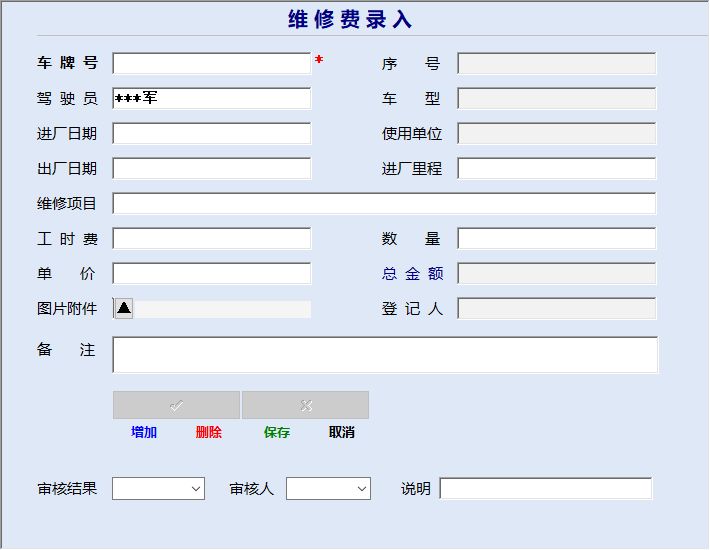Click the 数量 input field

click(557, 239)
